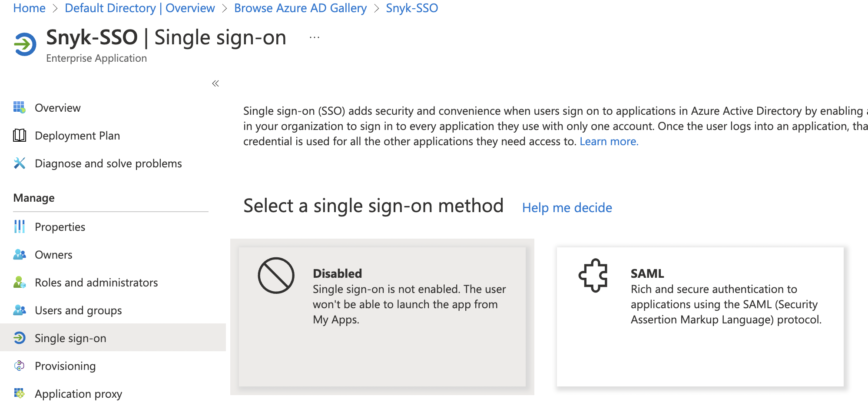The height and width of the screenshot is (406, 868).
Task: Click the Application proxy icon
Action: click(19, 393)
